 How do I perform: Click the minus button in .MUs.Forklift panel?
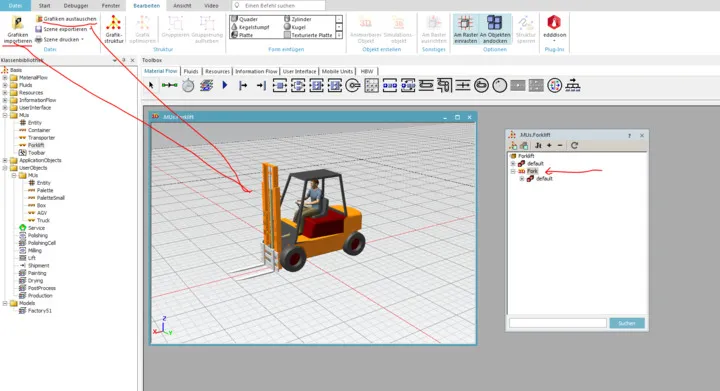[x=560, y=145]
